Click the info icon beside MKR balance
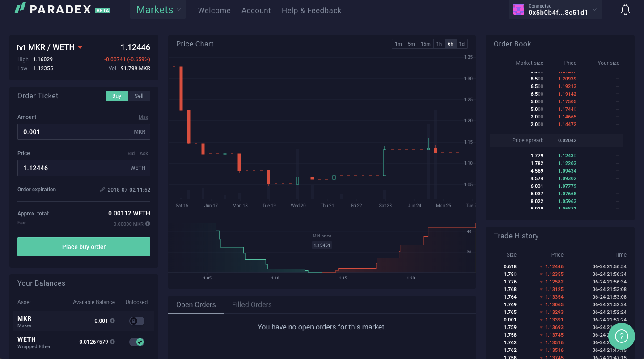The image size is (644, 359). point(113,321)
